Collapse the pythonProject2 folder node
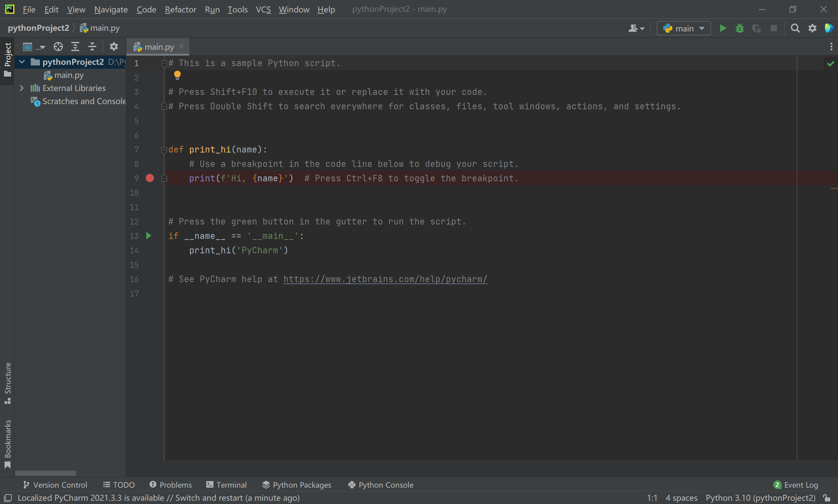 [x=22, y=62]
